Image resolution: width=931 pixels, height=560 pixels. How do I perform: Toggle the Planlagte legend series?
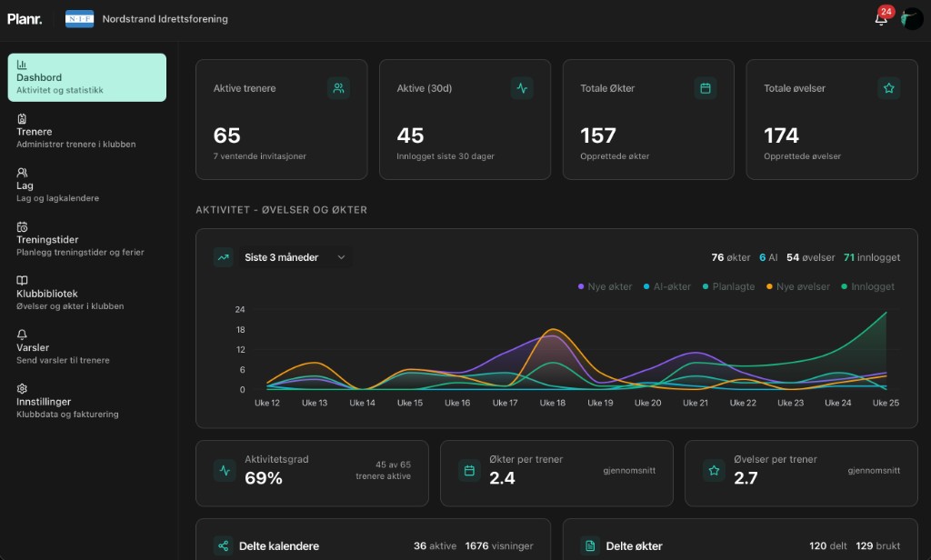[x=728, y=286]
